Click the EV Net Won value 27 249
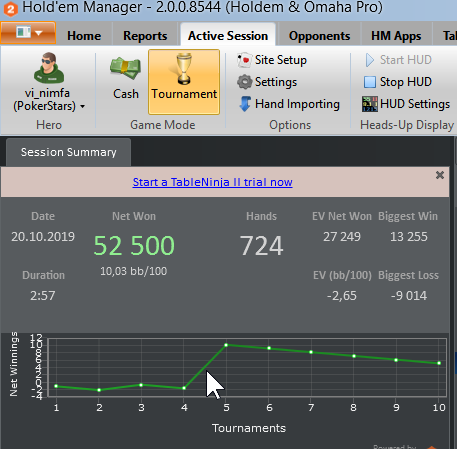457x449 pixels. [x=342, y=237]
